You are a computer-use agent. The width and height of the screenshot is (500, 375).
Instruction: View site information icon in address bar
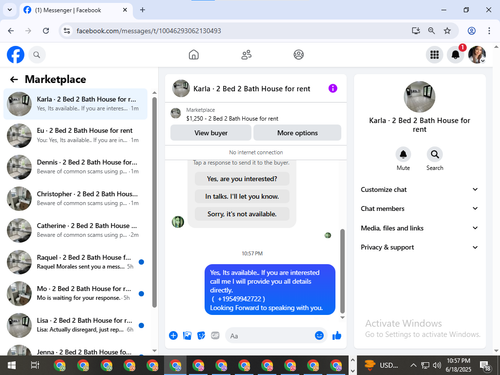[67, 31]
